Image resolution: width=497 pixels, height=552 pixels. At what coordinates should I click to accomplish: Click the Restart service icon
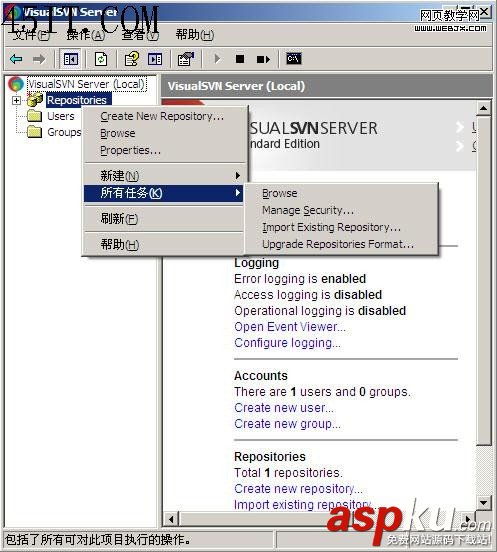click(263, 59)
